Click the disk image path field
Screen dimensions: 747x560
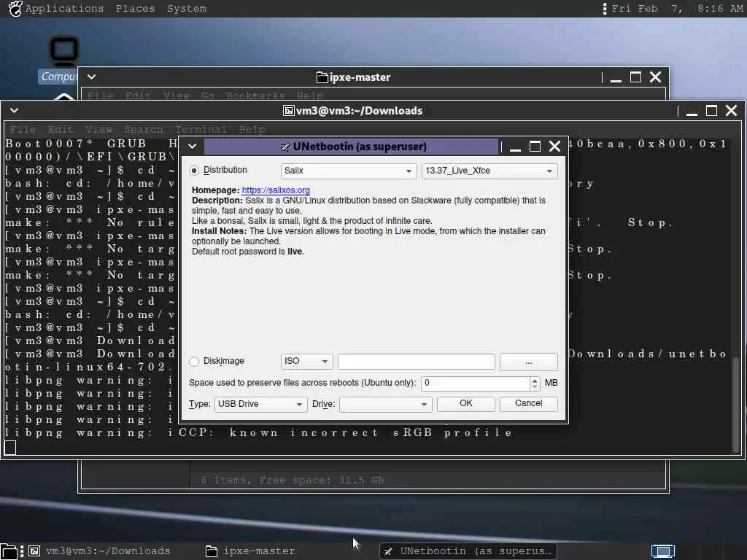(x=416, y=362)
